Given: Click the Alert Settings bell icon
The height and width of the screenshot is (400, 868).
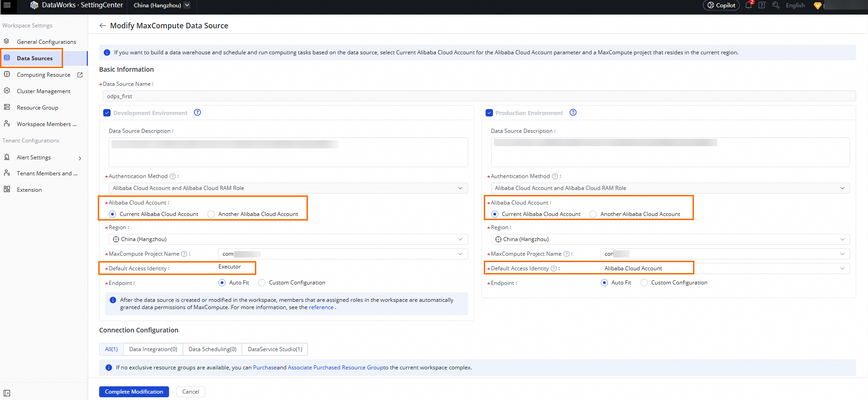Looking at the screenshot, I should tap(7, 157).
